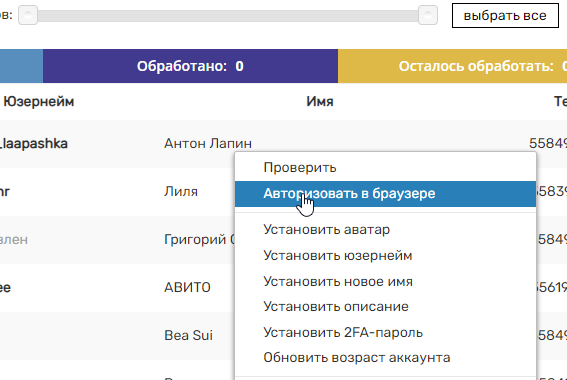Click the 'выбрать все' button
Screen dimensions: 567x380
(505, 16)
